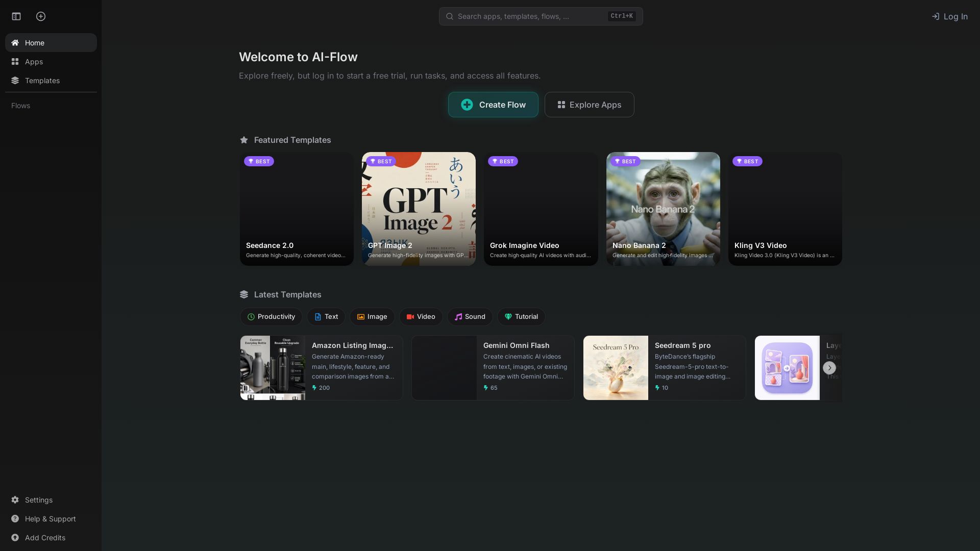Filter templates by Text
Viewport: 980px width, 551px height.
[326, 317]
